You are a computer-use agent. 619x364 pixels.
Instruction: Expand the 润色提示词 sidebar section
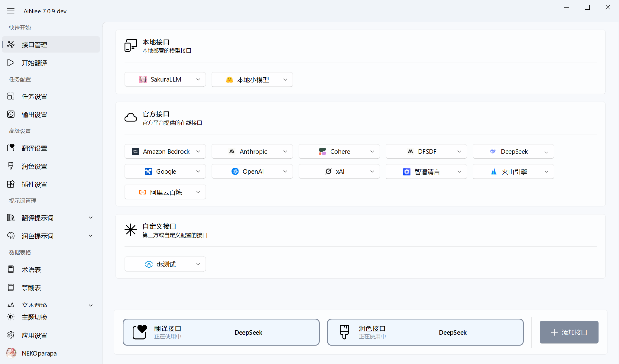point(90,236)
